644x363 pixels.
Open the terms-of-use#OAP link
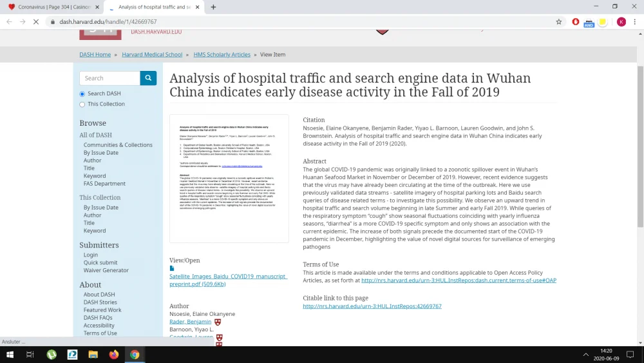coord(459,280)
